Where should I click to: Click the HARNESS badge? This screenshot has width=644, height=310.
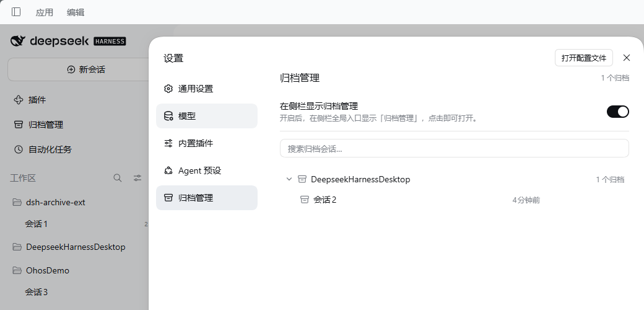[110, 41]
